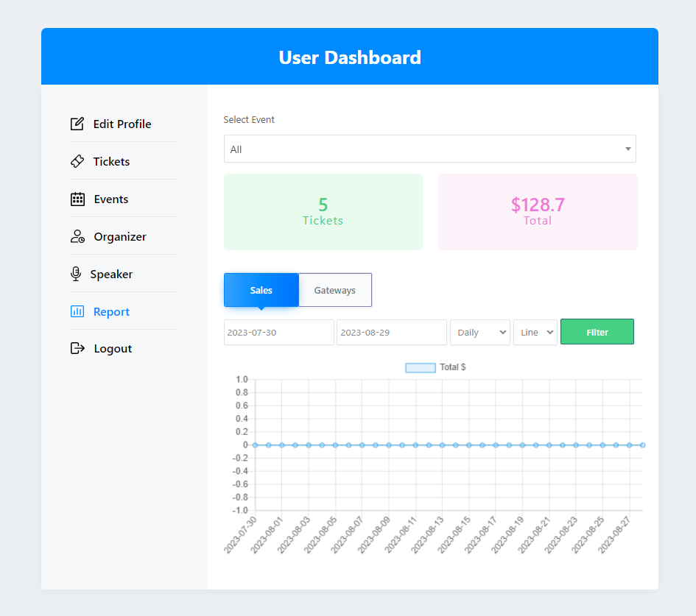Image resolution: width=696 pixels, height=616 pixels.
Task: Switch to the Gateways tab
Action: pos(335,290)
